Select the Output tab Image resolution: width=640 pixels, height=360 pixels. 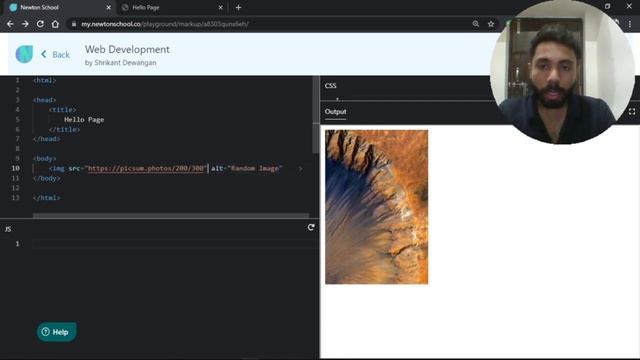(336, 111)
